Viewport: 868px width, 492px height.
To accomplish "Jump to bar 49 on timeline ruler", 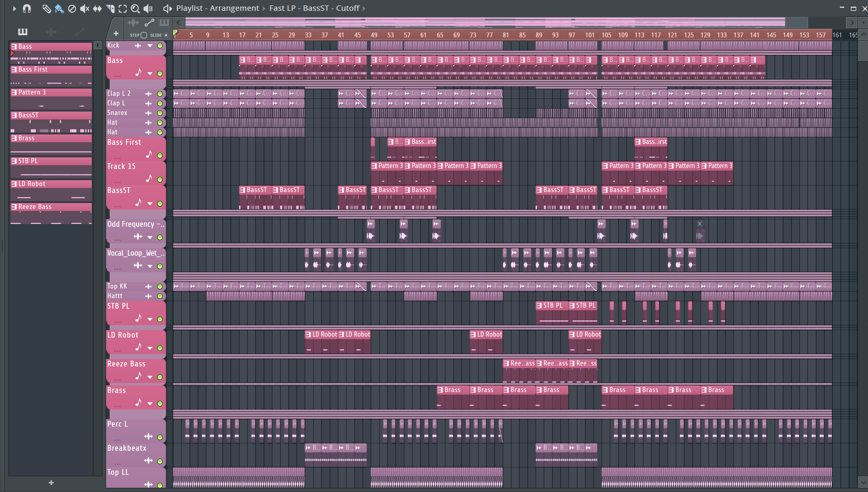I will (x=374, y=35).
